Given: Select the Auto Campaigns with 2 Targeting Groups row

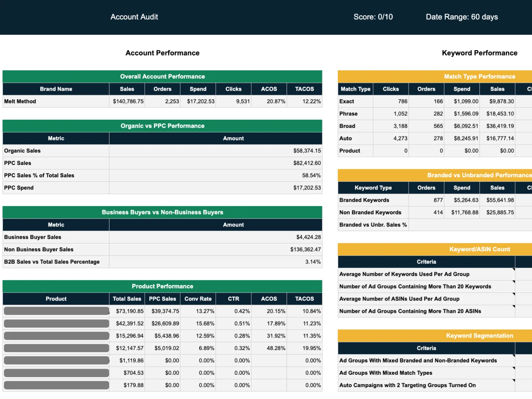Looking at the screenshot, I should tap(407, 385).
